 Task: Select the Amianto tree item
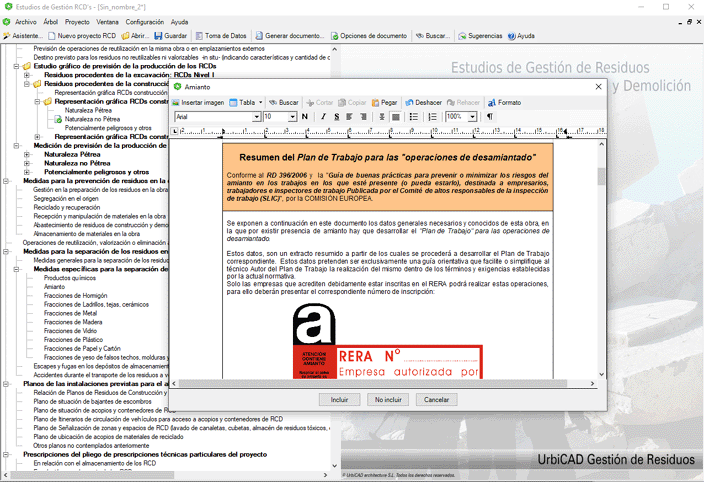(54, 287)
